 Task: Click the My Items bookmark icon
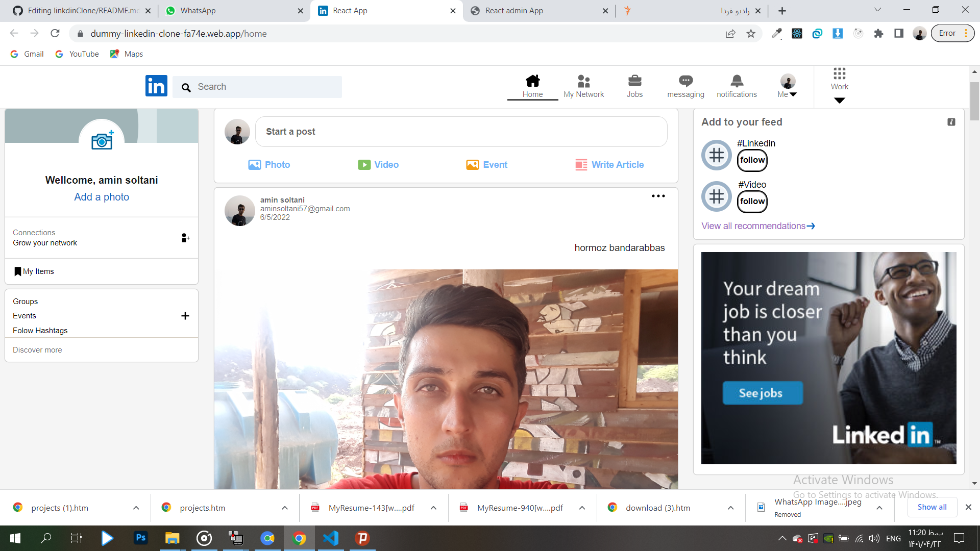coord(18,271)
